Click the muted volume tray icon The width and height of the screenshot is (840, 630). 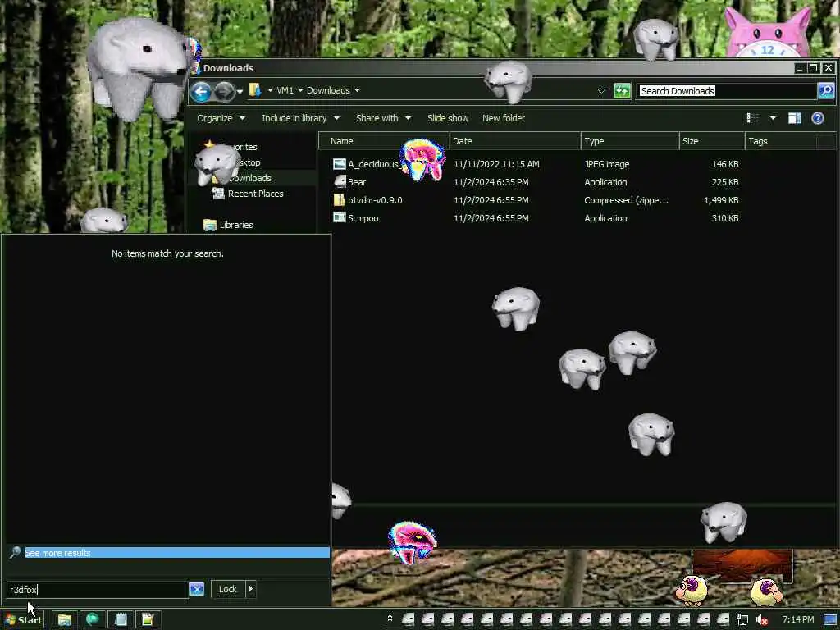coord(762,620)
